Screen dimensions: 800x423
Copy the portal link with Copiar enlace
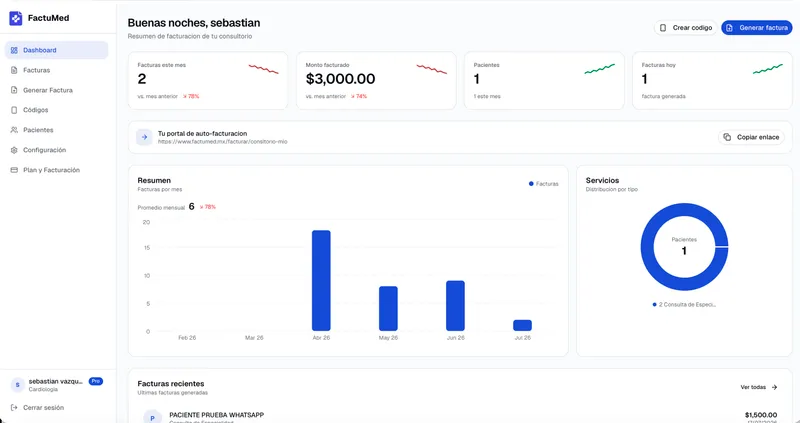[x=752, y=137]
